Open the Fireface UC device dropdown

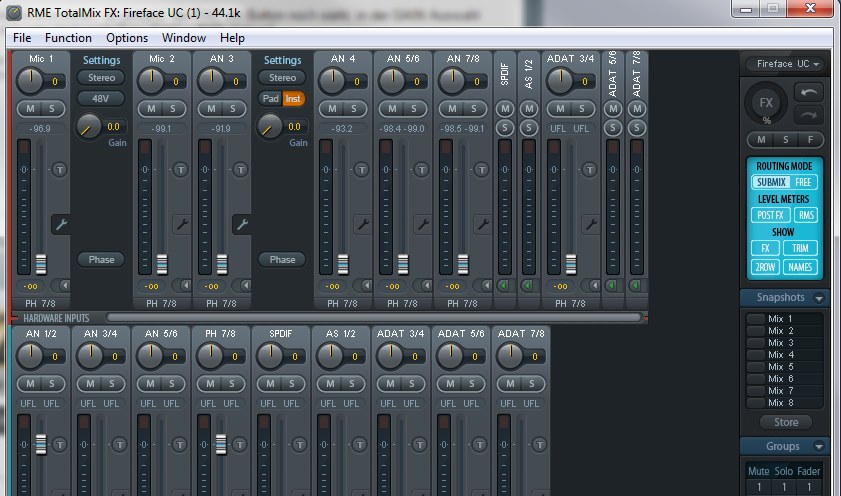tap(787, 64)
